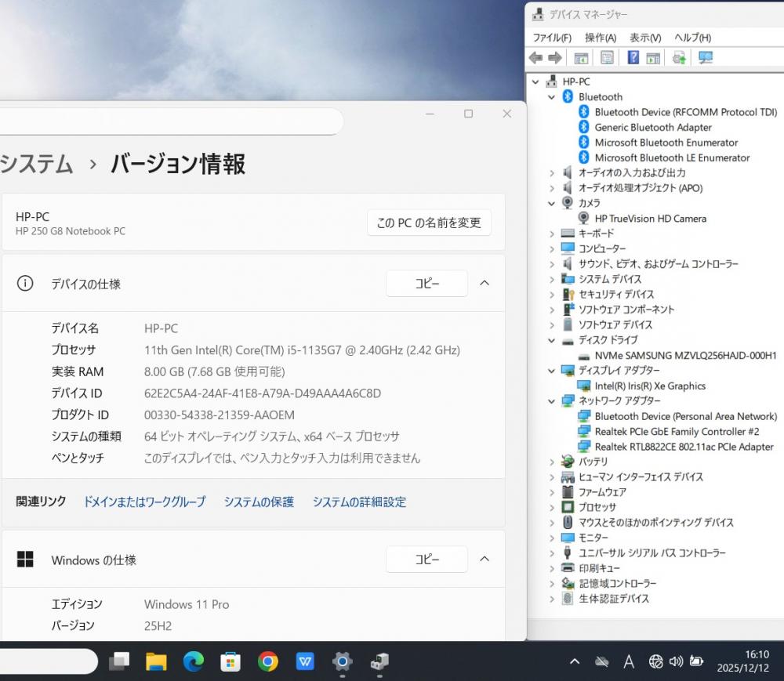The image size is (784, 681).
Task: Open Microsoft Store from the taskbar
Action: (230, 662)
